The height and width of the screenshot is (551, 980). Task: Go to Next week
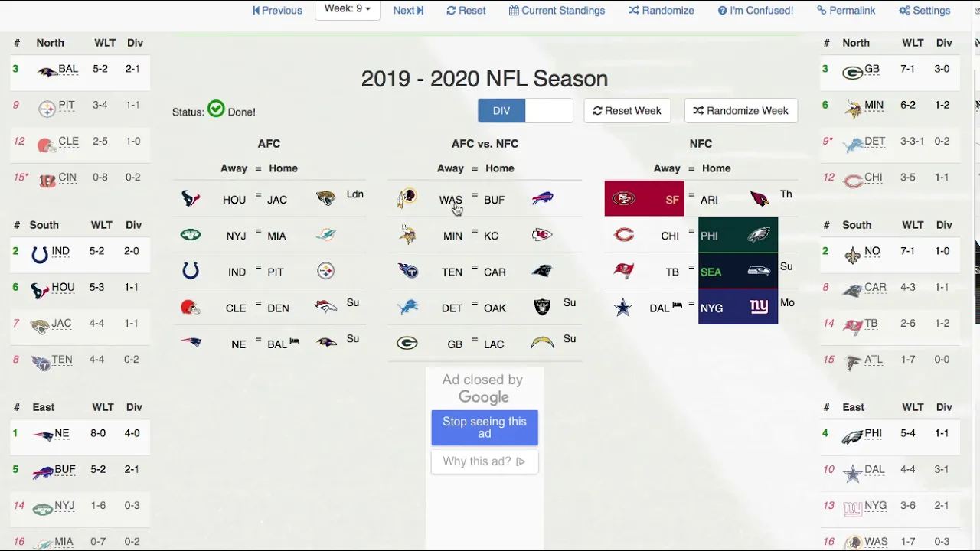408,11
